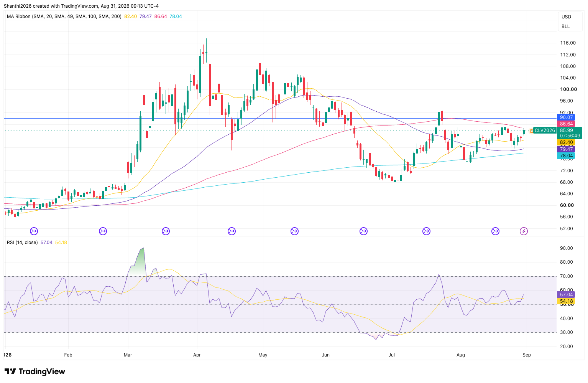Click the TradingView logo at bottom left
The width and height of the screenshot is (588, 383).
[x=35, y=371]
